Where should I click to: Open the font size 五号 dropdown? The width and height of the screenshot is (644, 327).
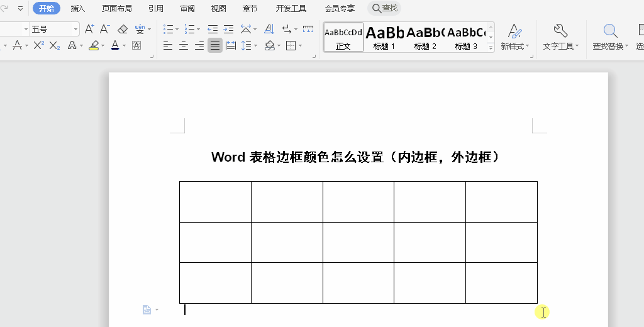click(76, 29)
